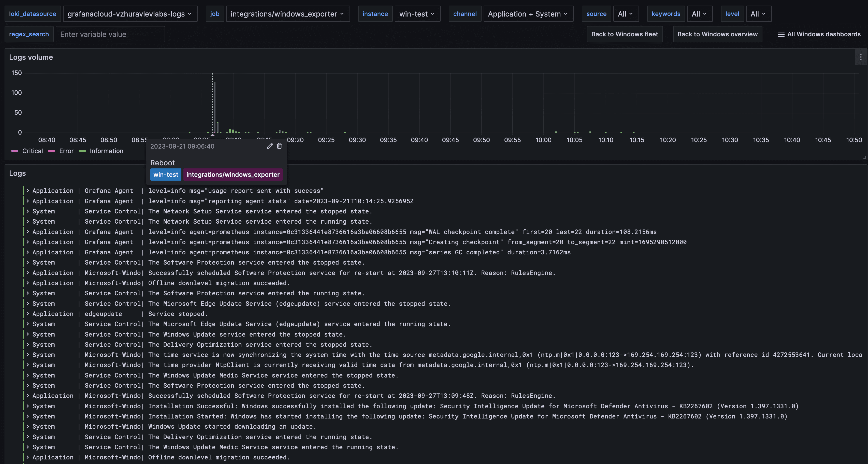
Task: Click the pencil icon to edit the Reboot annotation
Action: [x=270, y=146]
